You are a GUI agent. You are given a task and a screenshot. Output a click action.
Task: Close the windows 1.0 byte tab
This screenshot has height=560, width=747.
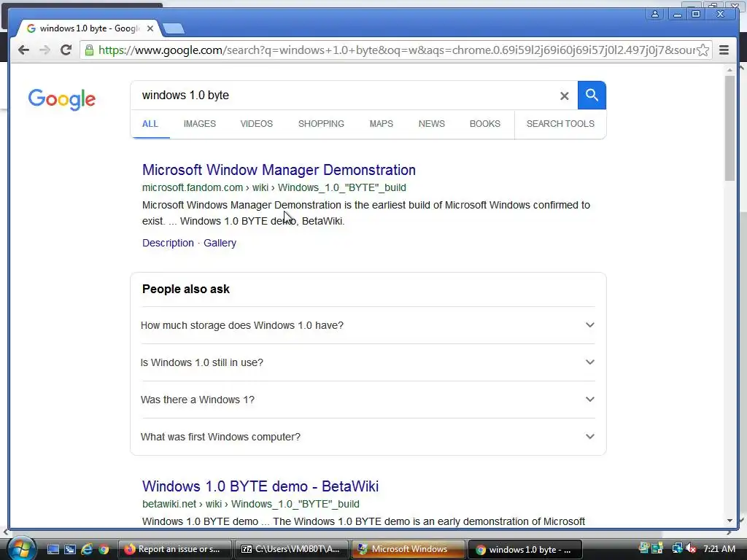point(150,28)
